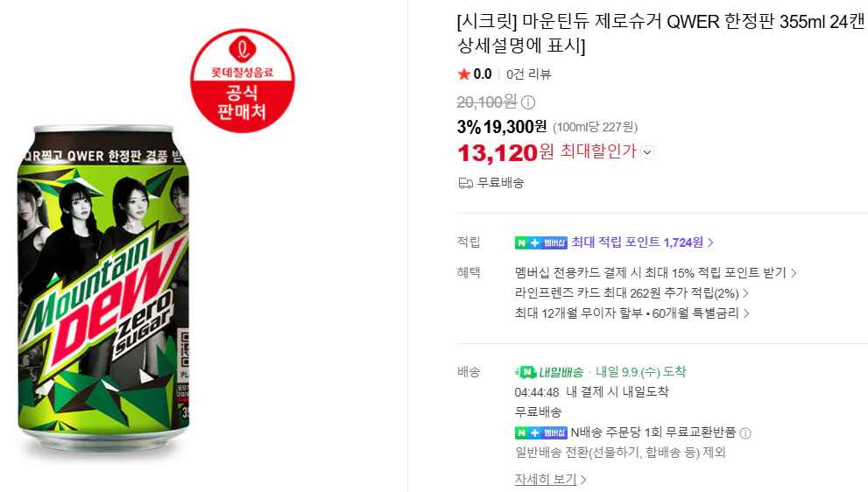Open 라인프렌즈 카드 추가 적립 details
Screen dimensions: 868x492
tap(631, 293)
